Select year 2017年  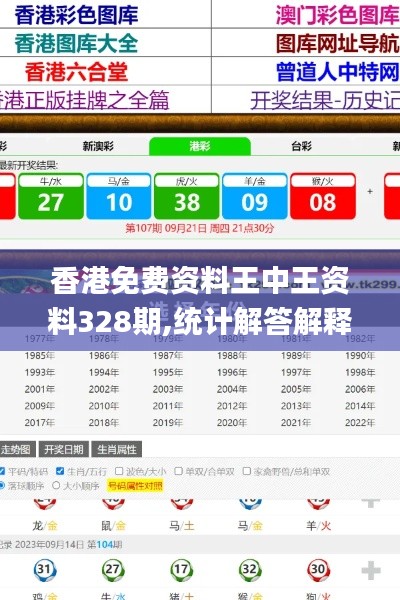click(40, 423)
